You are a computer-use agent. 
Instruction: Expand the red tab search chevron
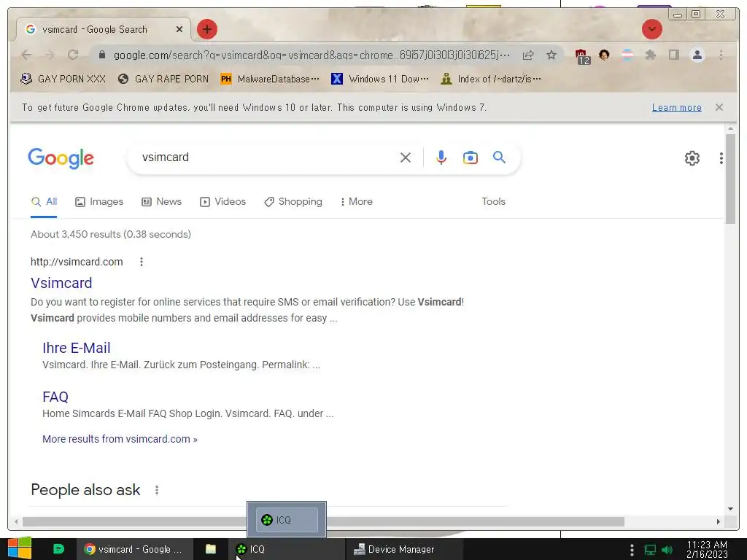pyautogui.click(x=651, y=29)
